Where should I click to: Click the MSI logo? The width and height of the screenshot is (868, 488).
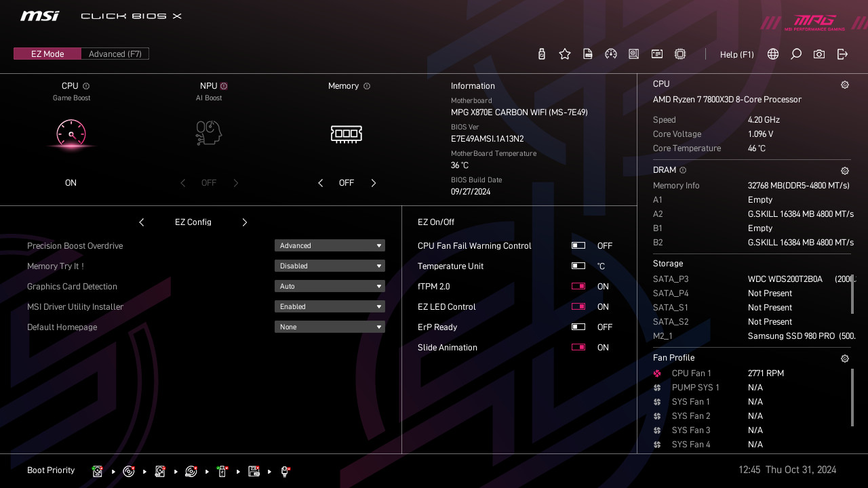click(x=39, y=16)
